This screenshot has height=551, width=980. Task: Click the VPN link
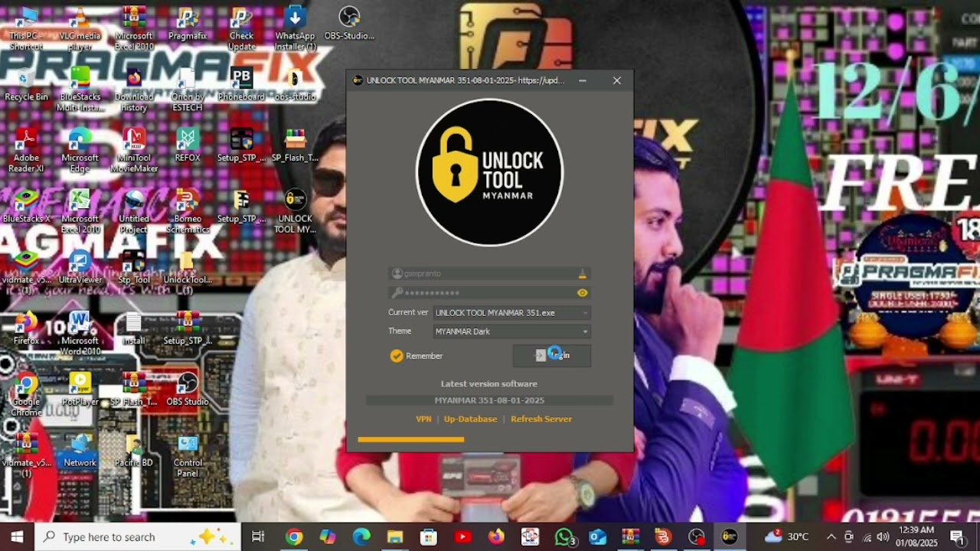tap(423, 419)
